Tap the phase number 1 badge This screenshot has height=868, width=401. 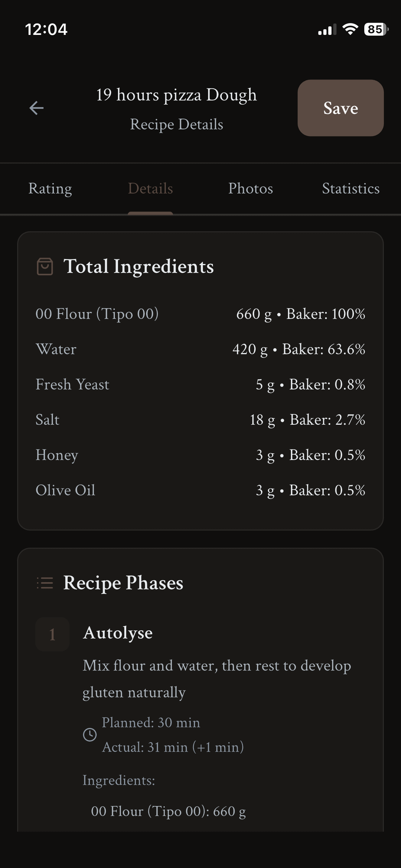52,634
